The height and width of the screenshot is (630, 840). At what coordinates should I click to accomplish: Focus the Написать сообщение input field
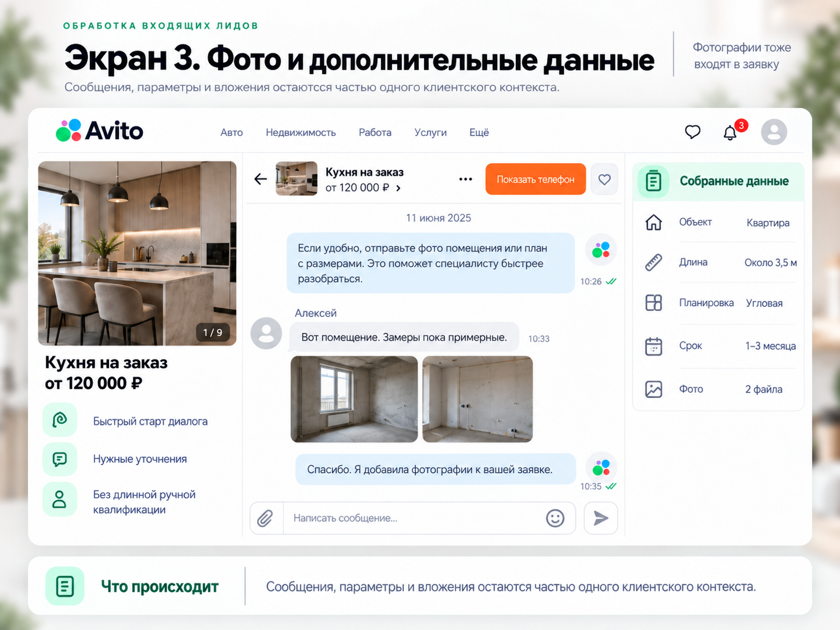pyautogui.click(x=413, y=518)
